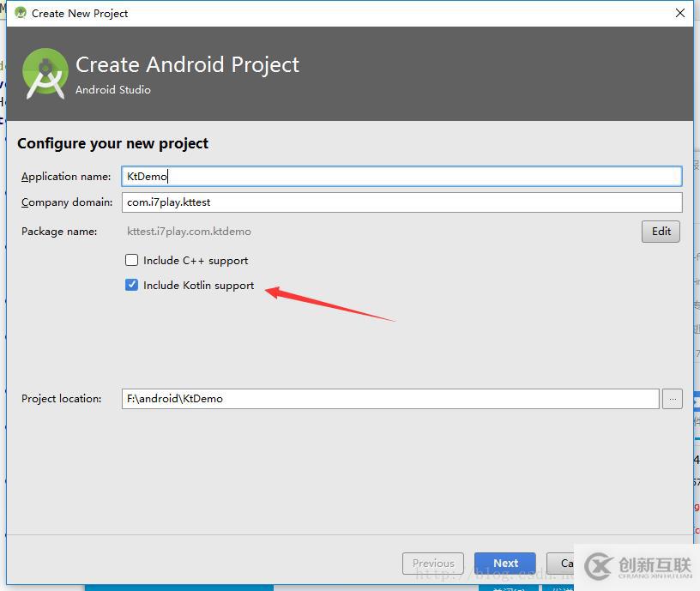Click the blue taskbar application item at bottom
The height and width of the screenshot is (591, 700).
(178, 586)
